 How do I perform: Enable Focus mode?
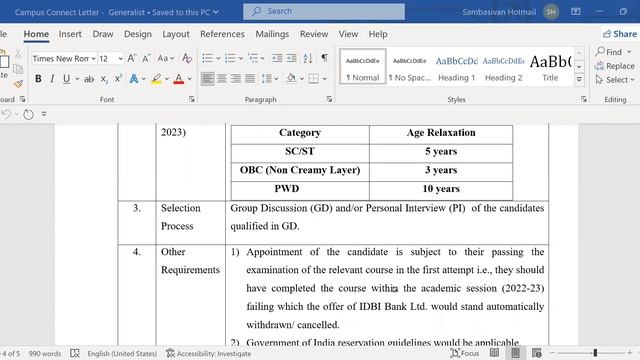[x=465, y=353]
